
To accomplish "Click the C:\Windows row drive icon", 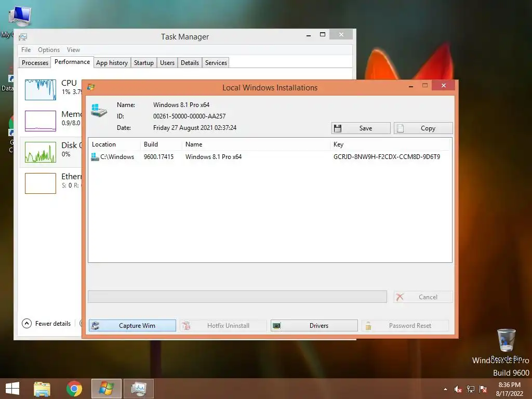I will tap(95, 157).
